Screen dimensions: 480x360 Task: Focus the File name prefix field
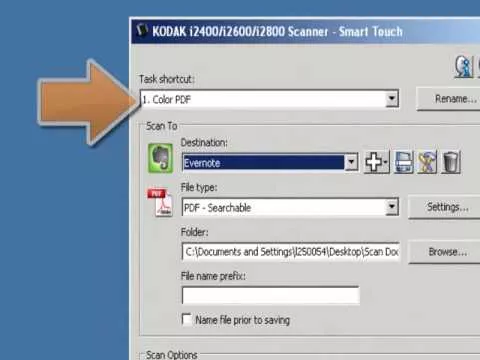click(x=271, y=296)
